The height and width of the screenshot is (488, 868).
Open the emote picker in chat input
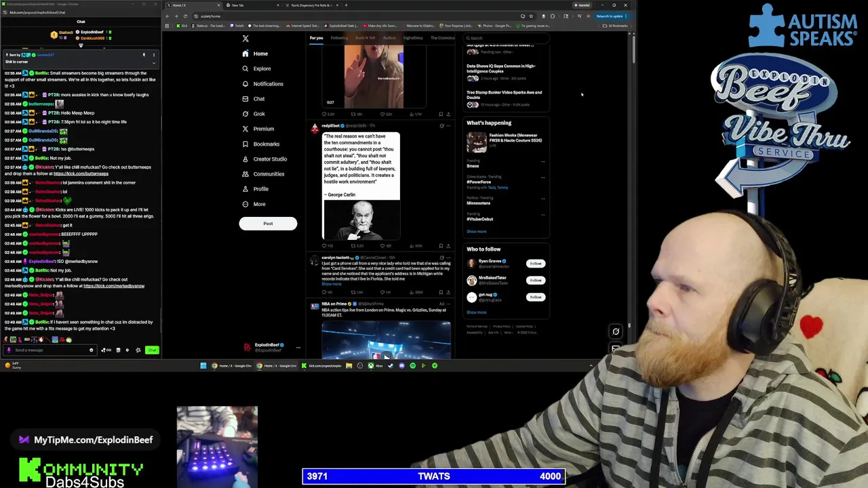[91, 350]
